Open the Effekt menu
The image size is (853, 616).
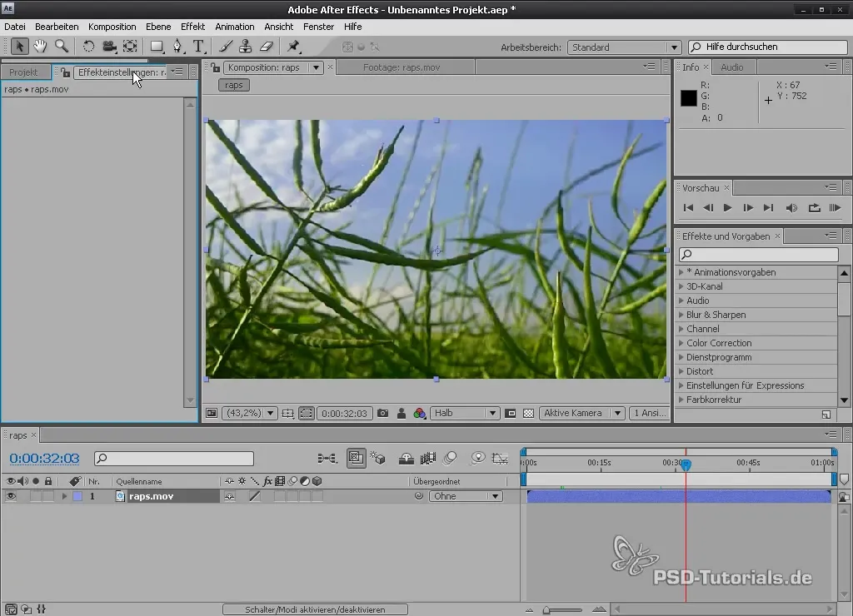tap(192, 27)
